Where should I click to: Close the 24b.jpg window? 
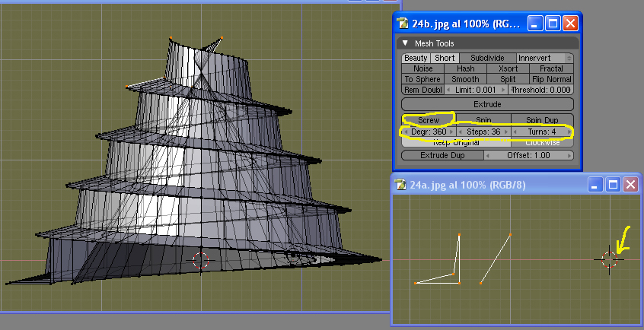click(x=570, y=24)
